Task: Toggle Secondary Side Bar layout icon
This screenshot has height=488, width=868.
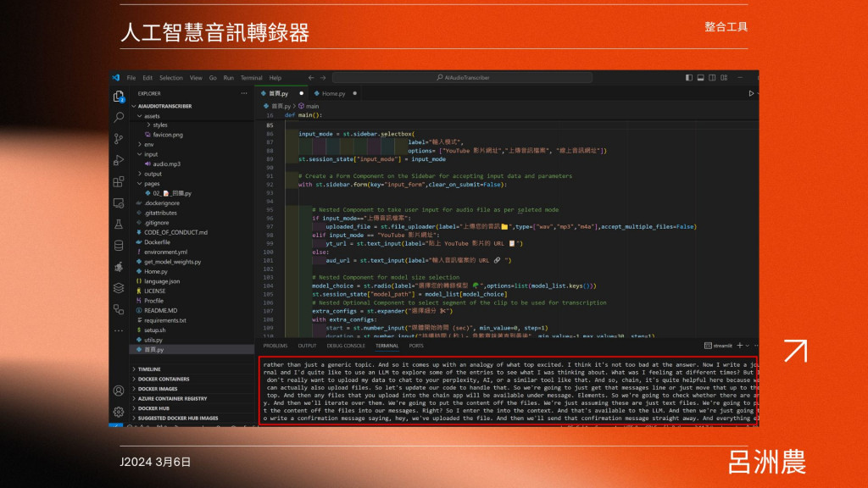Action: pos(712,78)
